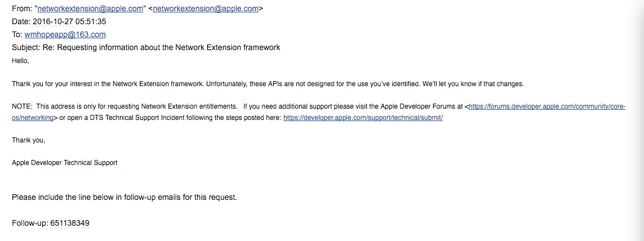The height and width of the screenshot is (241, 644).
Task: Click the 'Apple Developer Technical Support' signature
Action: [64, 163]
